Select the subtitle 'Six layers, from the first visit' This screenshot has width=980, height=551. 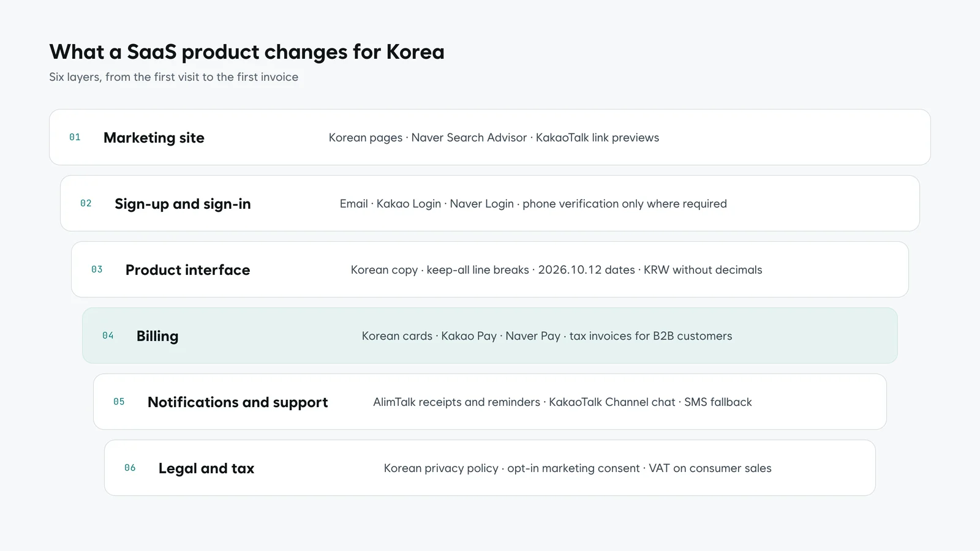pos(174,77)
